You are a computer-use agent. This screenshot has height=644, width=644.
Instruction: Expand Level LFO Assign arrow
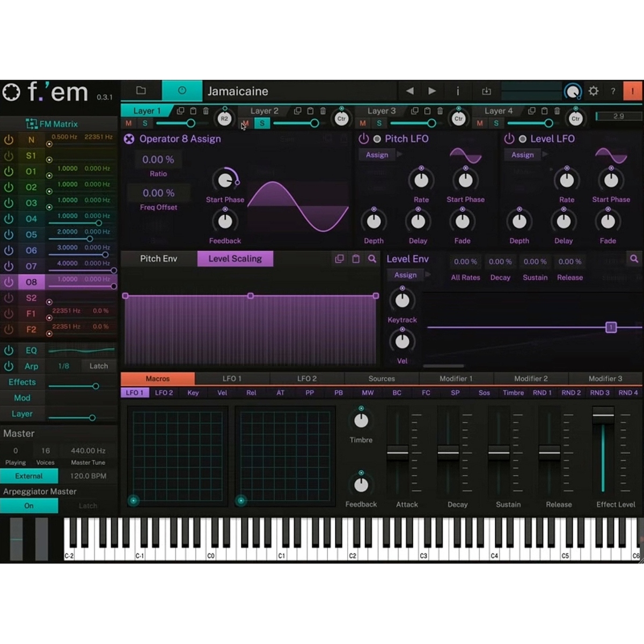[545, 155]
